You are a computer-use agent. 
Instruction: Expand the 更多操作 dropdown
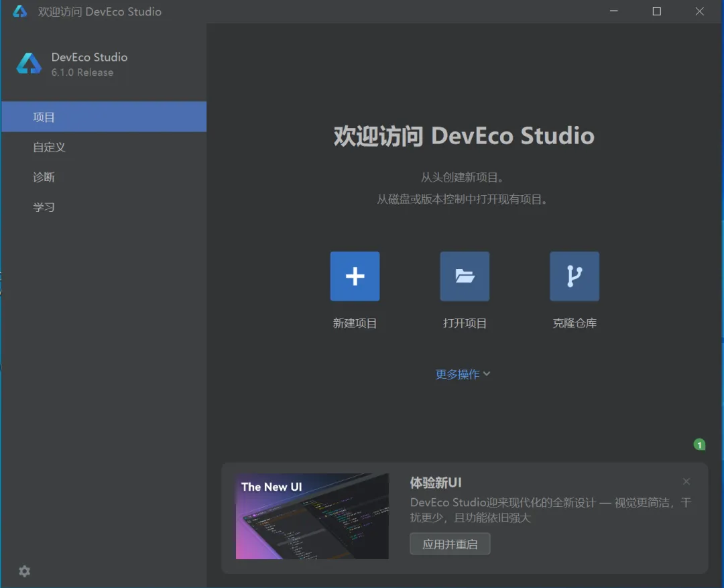[463, 373]
